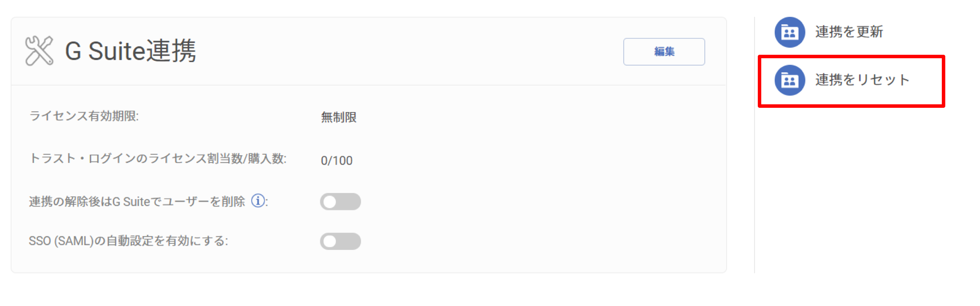Click the wrench tools icon beside G Suite連携
The image size is (980, 306).
[39, 51]
